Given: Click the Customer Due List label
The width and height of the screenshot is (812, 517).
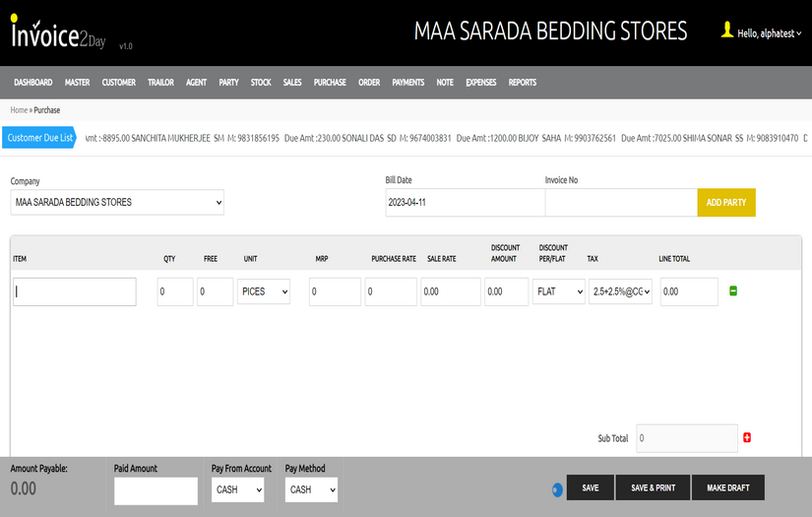Looking at the screenshot, I should (x=40, y=138).
